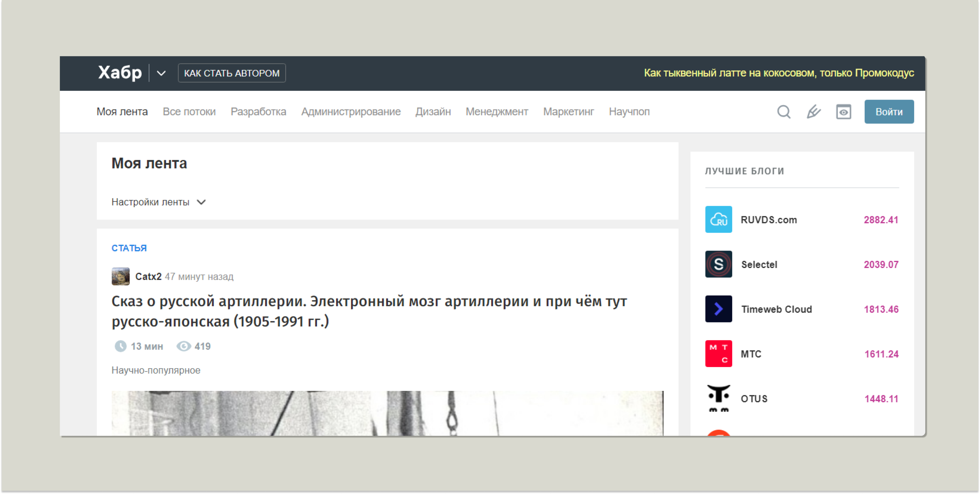Click Timeweb Cloud rating 1813.46
Screen dimensions: 980x494
coord(881,309)
